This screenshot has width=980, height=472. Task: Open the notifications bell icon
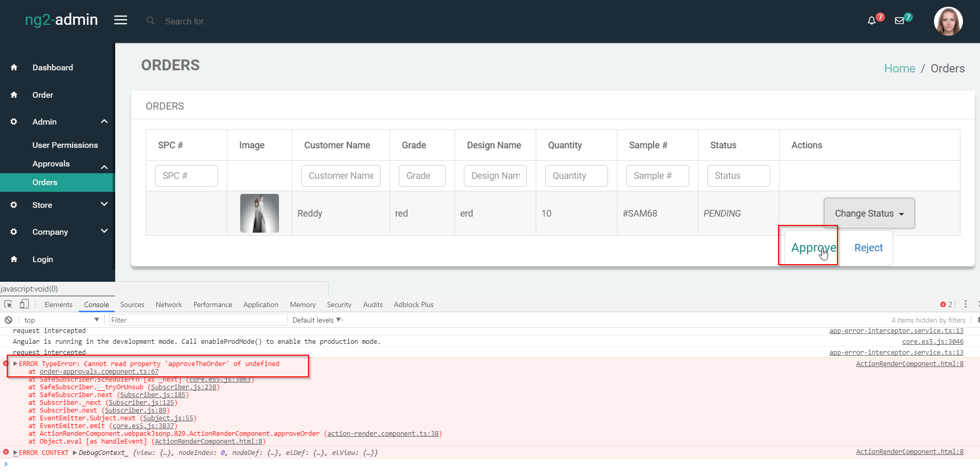pyautogui.click(x=873, y=20)
